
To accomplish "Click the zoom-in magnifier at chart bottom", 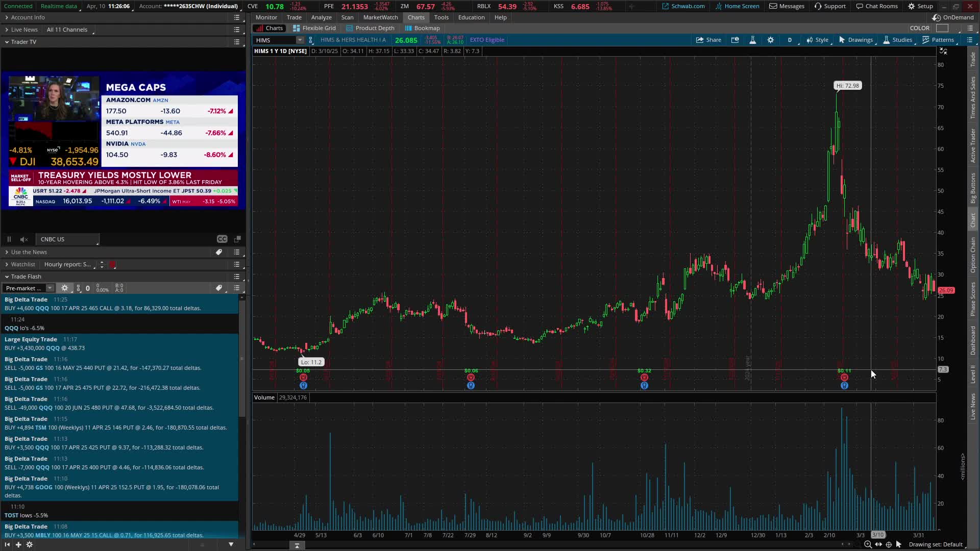I will [x=868, y=544].
